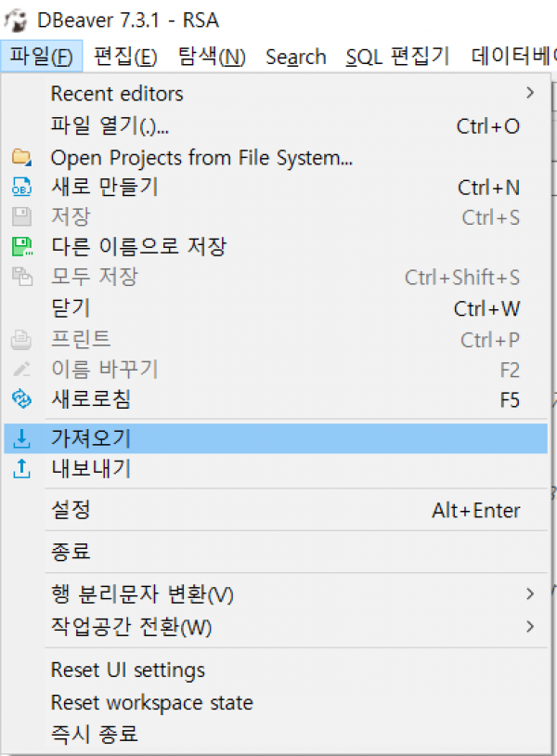Open the 편집(E) menu

125,57
